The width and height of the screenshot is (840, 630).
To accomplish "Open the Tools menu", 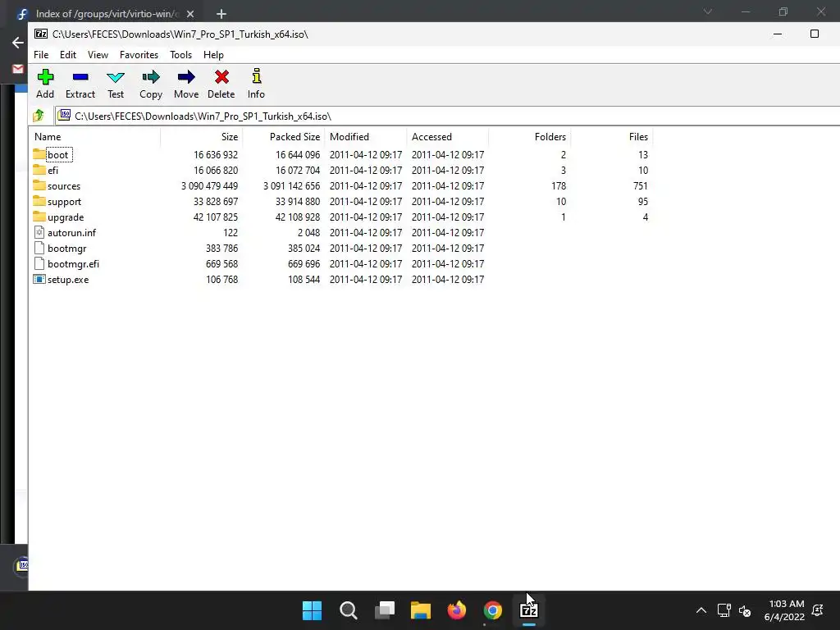I will click(x=180, y=55).
